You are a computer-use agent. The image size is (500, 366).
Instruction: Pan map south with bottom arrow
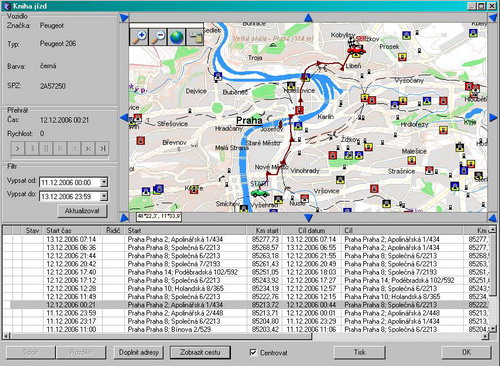(x=308, y=218)
